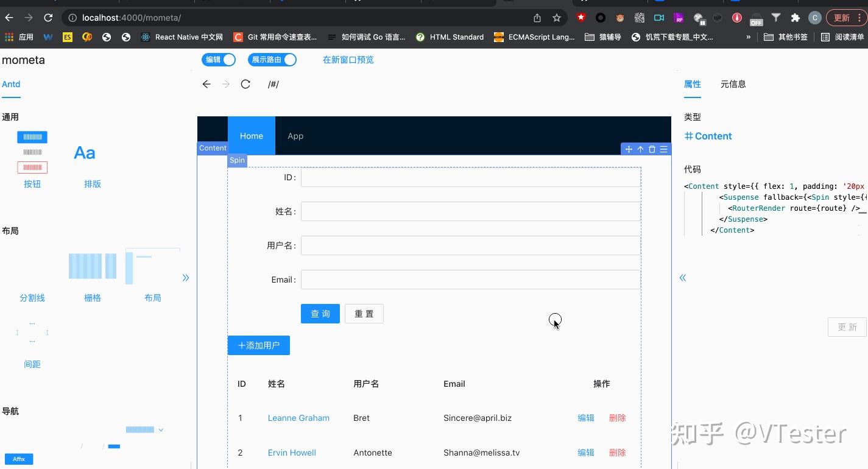The height and width of the screenshot is (469, 868).
Task: Click the browser extensions puzzle icon
Action: point(796,17)
